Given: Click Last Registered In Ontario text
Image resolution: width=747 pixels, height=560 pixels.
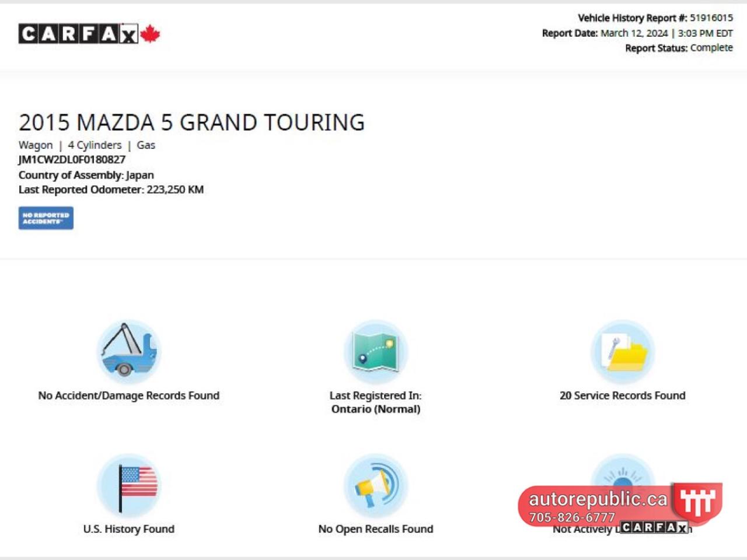Looking at the screenshot, I should point(375,402).
